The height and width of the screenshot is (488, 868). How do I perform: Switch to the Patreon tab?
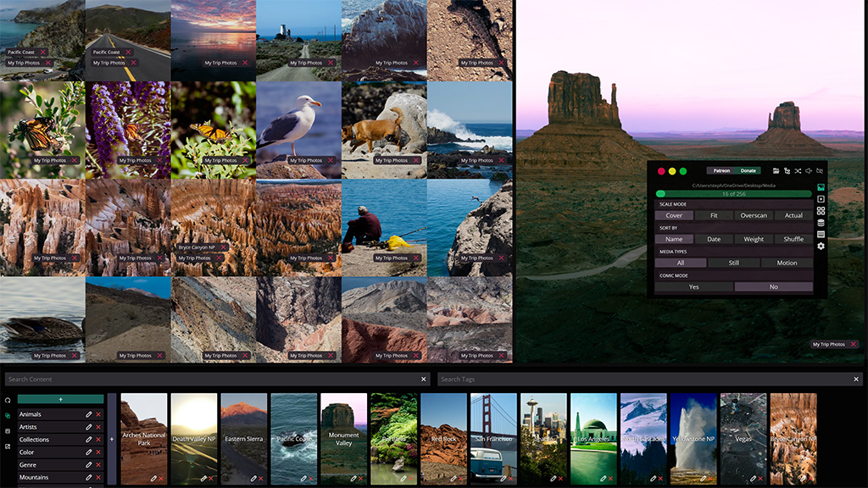pos(721,171)
